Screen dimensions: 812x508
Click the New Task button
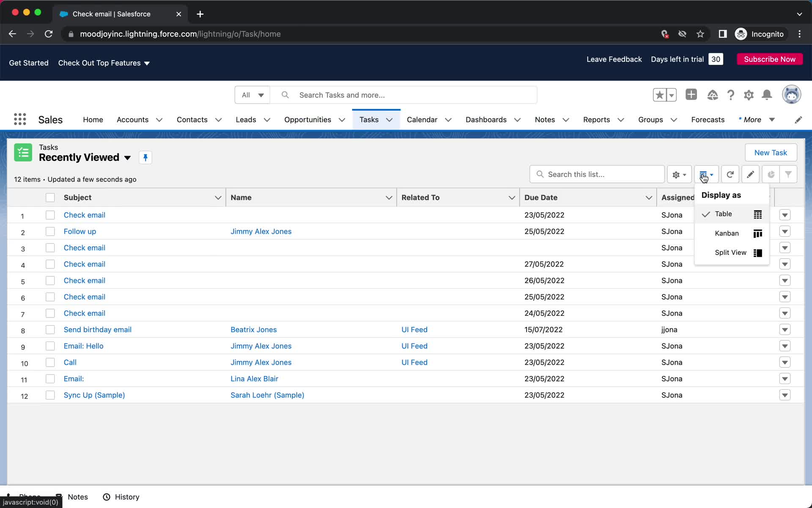(771, 152)
